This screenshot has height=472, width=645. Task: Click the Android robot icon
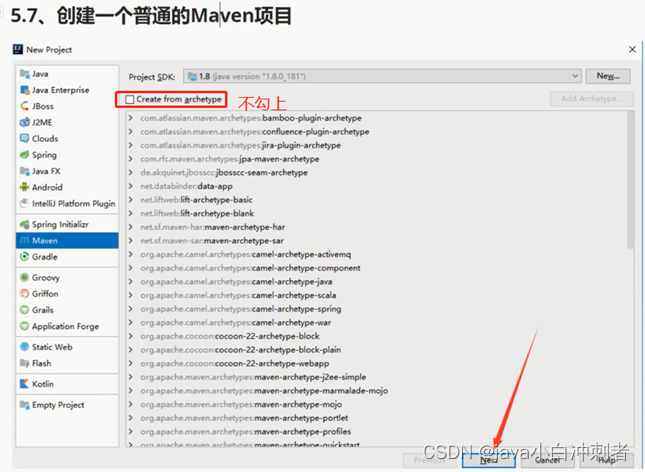coord(24,187)
